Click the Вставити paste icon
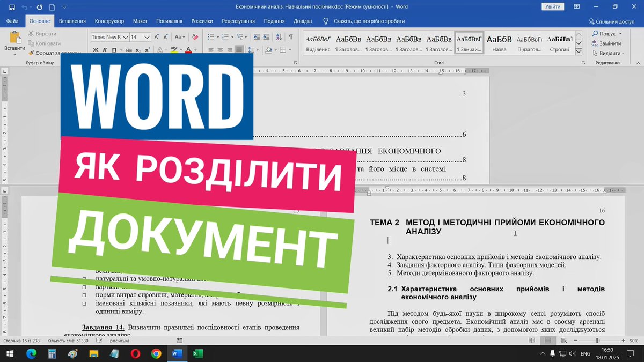 pyautogui.click(x=14, y=37)
